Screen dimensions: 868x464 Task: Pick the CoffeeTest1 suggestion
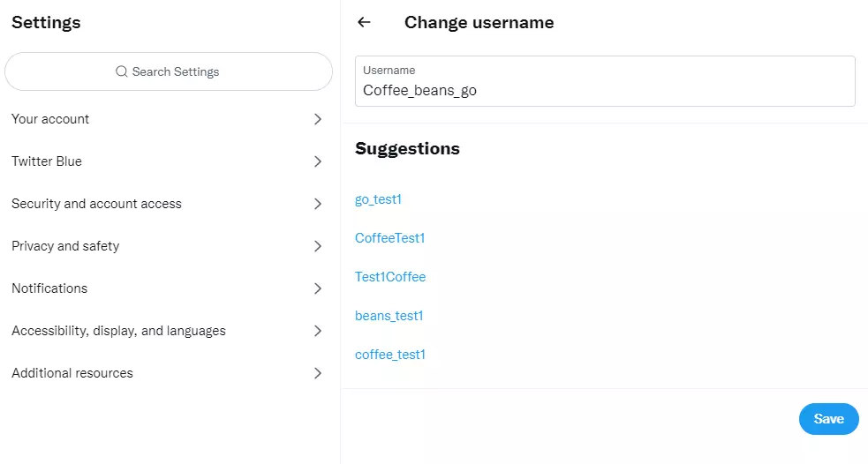tap(389, 238)
